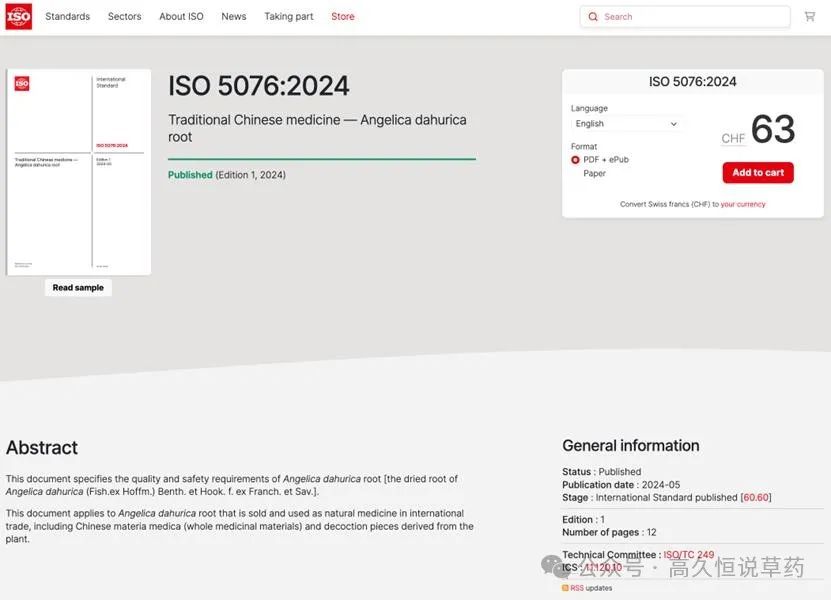The image size is (831, 600).
Task: Open the 'your currency' conversion link
Action: 742,204
